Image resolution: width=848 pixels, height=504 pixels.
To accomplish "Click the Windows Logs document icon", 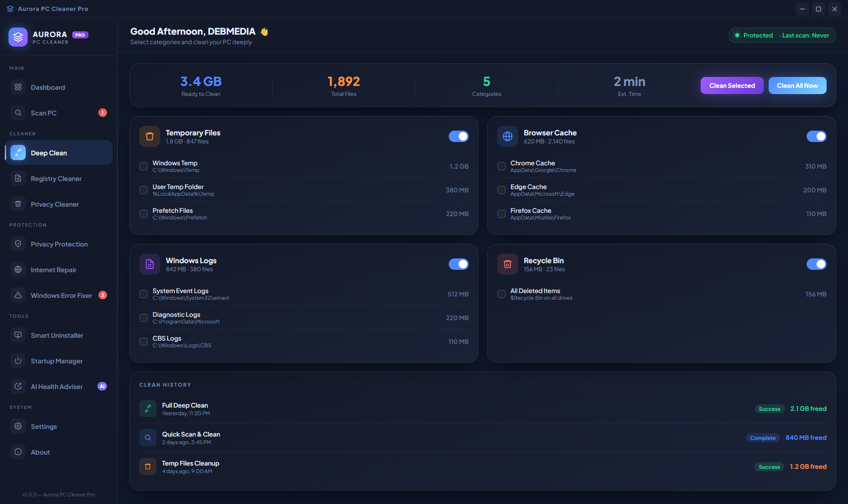I will (x=150, y=265).
